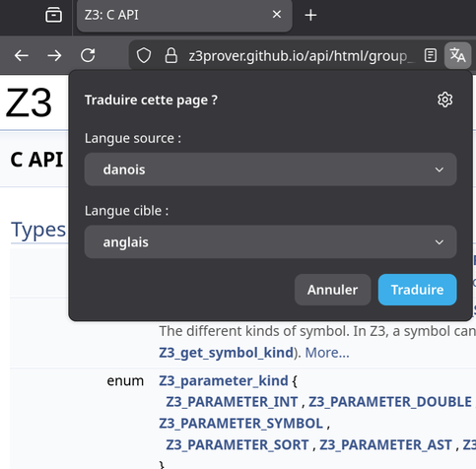The height and width of the screenshot is (469, 476).
Task: Click the Z3 project title
Action: tap(29, 102)
